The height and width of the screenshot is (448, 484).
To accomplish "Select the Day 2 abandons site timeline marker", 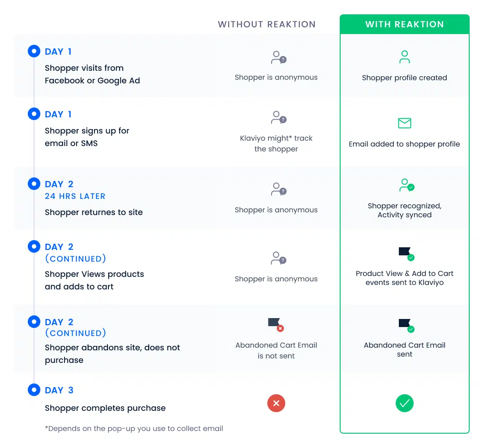I will tap(34, 322).
